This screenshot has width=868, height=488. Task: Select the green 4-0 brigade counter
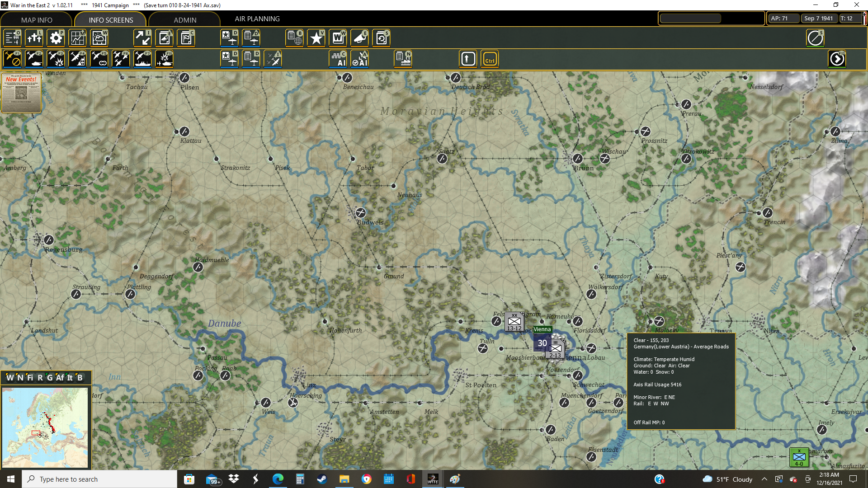click(799, 457)
